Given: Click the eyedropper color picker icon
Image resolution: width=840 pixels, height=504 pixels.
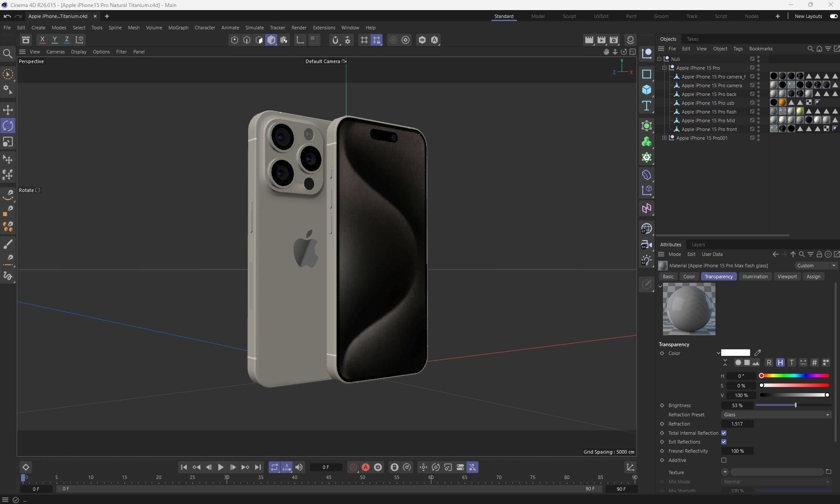Looking at the screenshot, I should (758, 352).
